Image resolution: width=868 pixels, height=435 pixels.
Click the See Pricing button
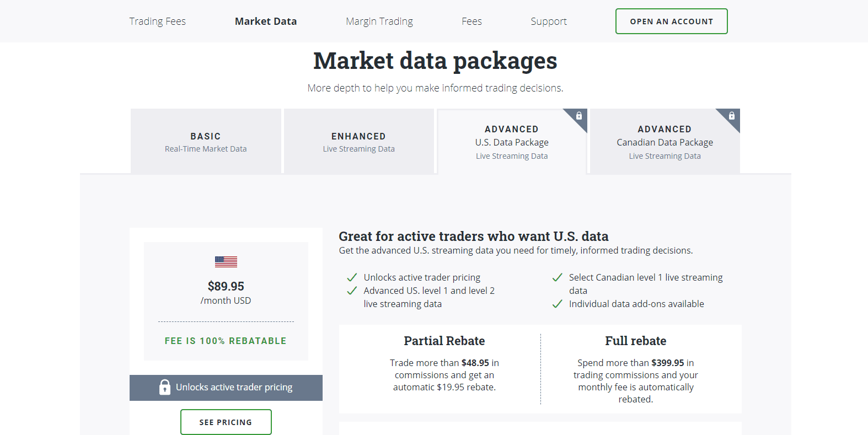(226, 422)
